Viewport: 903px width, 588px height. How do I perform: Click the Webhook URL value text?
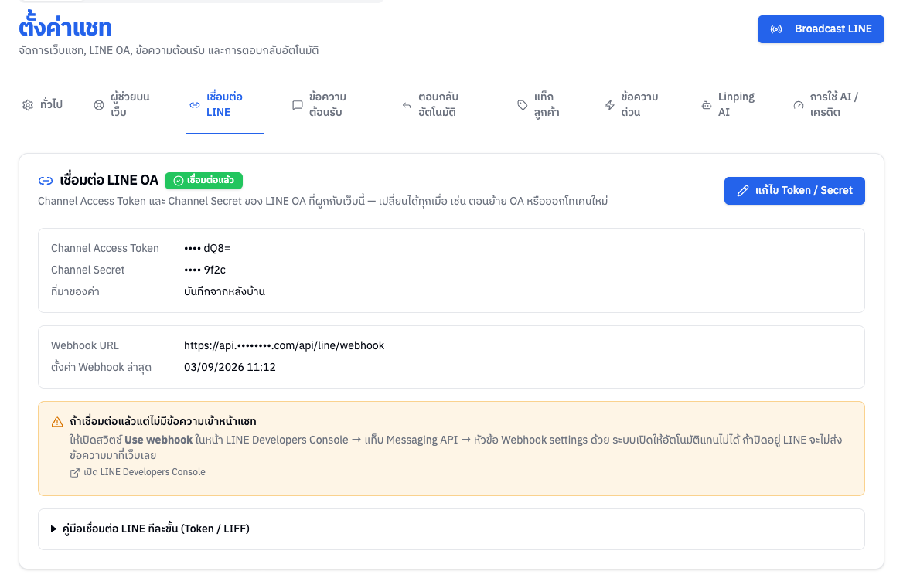pyautogui.click(x=284, y=346)
